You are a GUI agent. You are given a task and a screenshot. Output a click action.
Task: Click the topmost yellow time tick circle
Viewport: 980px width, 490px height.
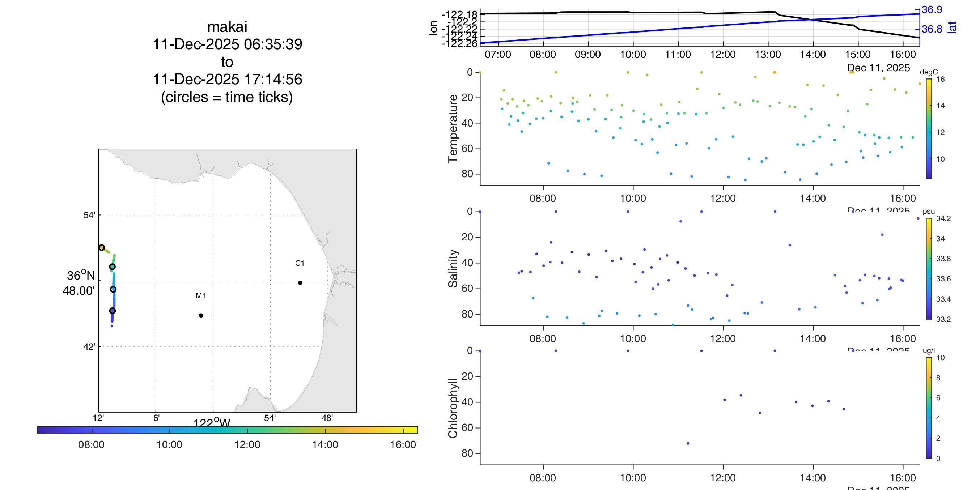102,248
